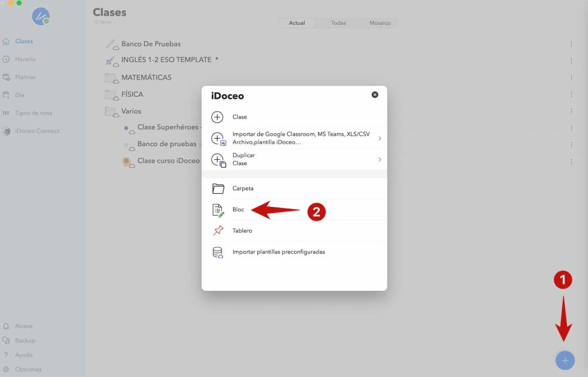The width and height of the screenshot is (588, 377).
Task: Open the Planner icon in sidebar
Action: tap(6, 78)
